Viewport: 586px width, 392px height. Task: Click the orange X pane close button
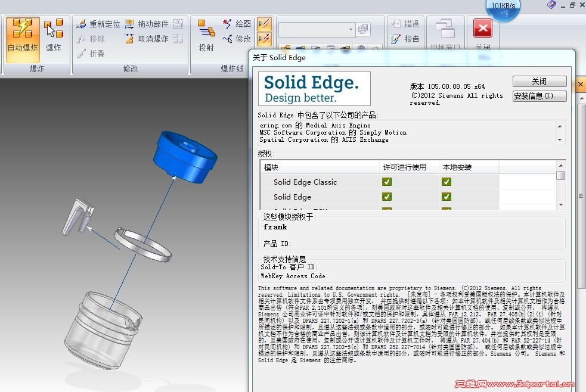coord(581,85)
